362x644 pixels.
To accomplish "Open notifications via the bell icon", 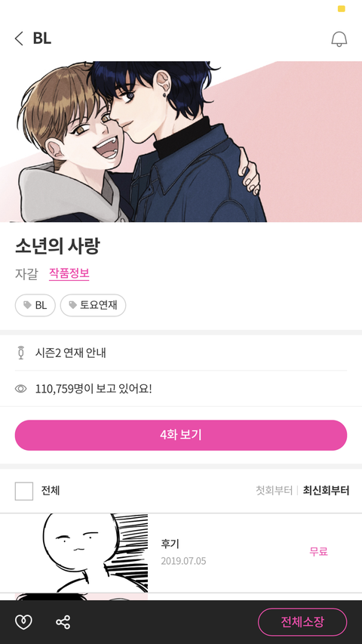I will [x=339, y=39].
